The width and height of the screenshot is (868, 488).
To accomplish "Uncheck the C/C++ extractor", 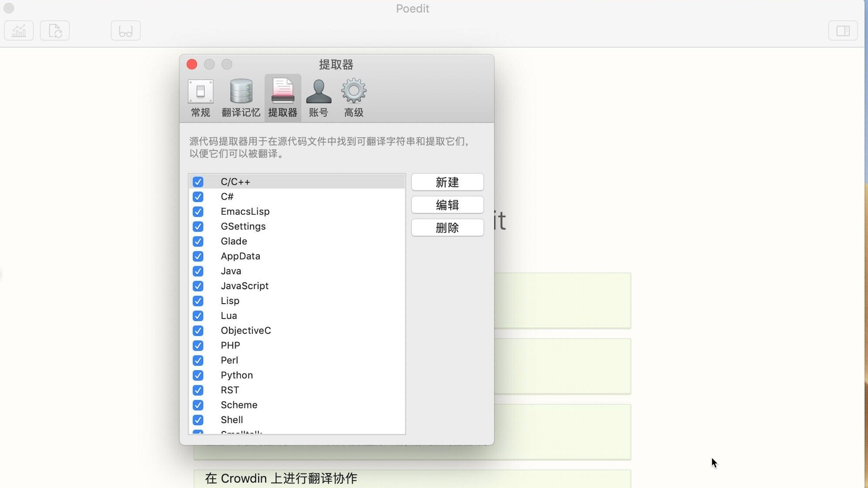I will pyautogui.click(x=198, y=182).
